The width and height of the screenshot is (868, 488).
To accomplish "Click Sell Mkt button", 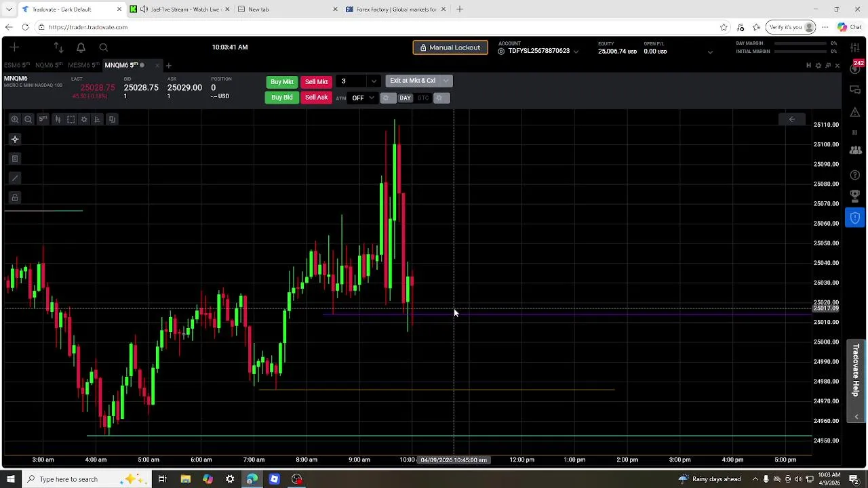I will (317, 82).
